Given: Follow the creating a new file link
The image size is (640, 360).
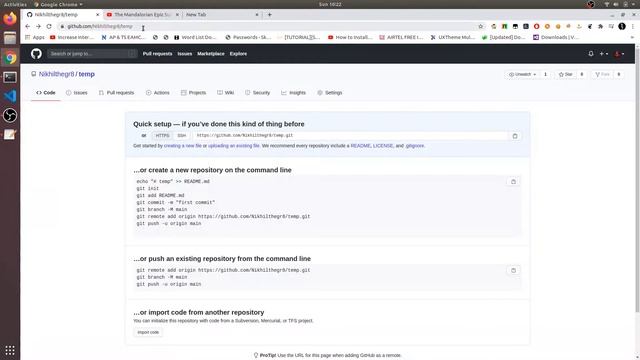Looking at the screenshot, I should 182,146.
